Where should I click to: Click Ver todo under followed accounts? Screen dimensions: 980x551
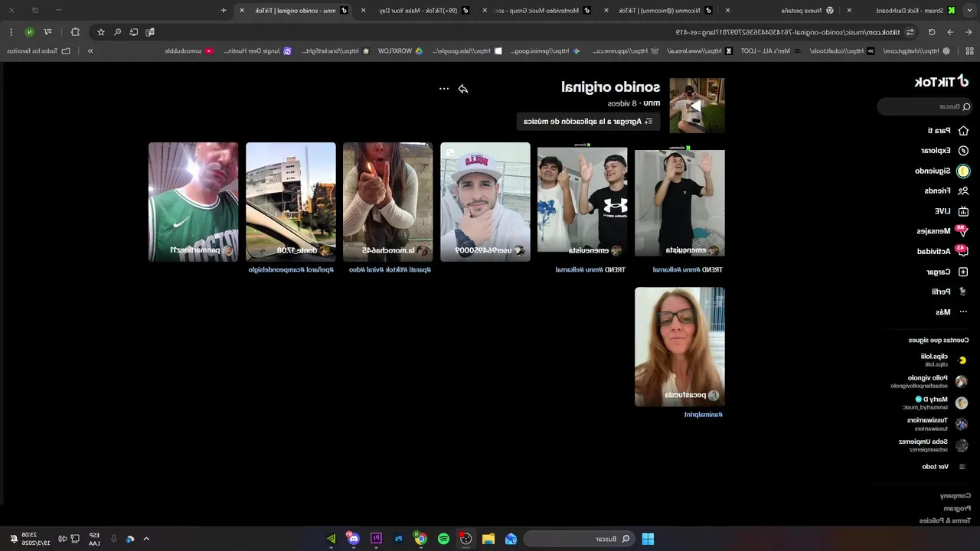click(x=944, y=467)
